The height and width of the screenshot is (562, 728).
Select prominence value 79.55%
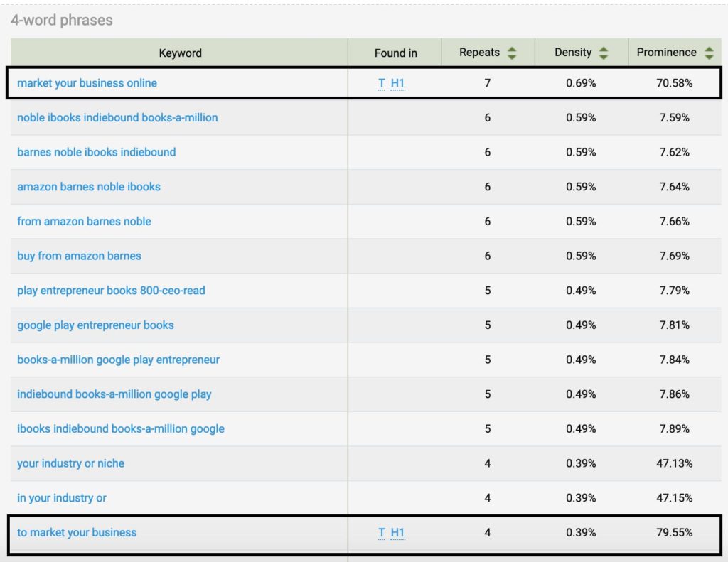(x=674, y=532)
